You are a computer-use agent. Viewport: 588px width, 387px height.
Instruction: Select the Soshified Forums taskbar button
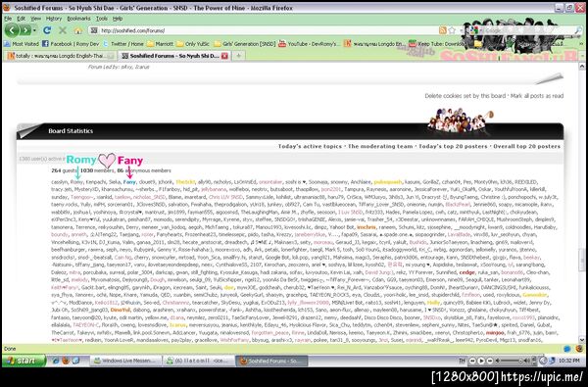pos(272,361)
